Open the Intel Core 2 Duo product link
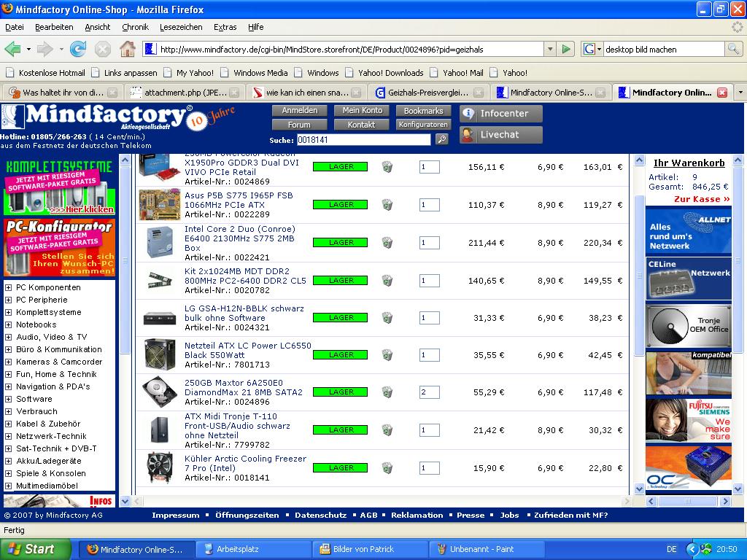Image resolution: width=747 pixels, height=560 pixels. coord(240,238)
